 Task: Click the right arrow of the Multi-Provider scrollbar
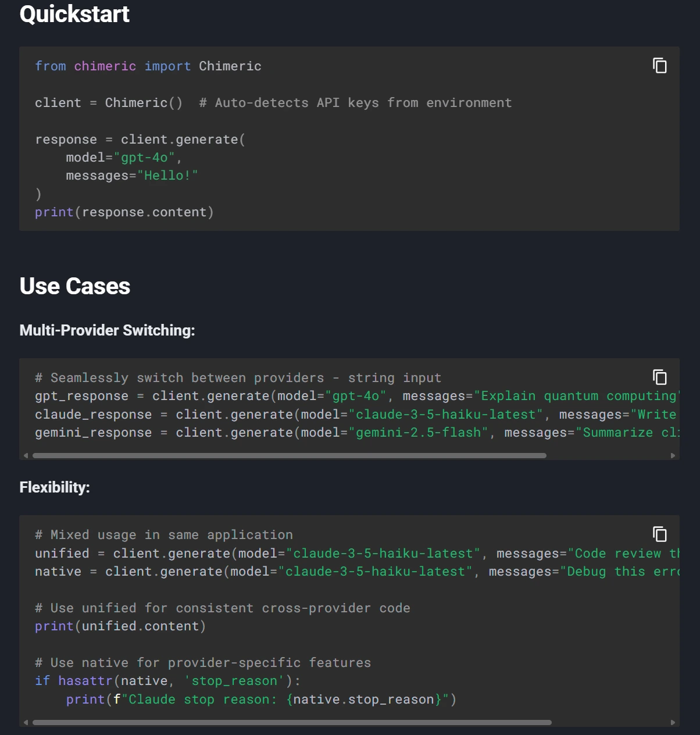(x=673, y=455)
